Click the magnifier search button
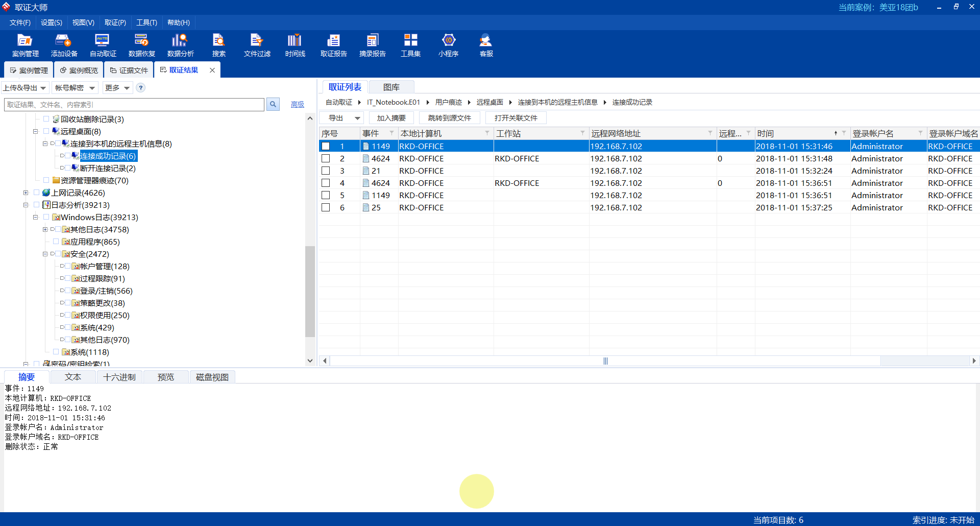The height and width of the screenshot is (526, 980). pos(273,104)
